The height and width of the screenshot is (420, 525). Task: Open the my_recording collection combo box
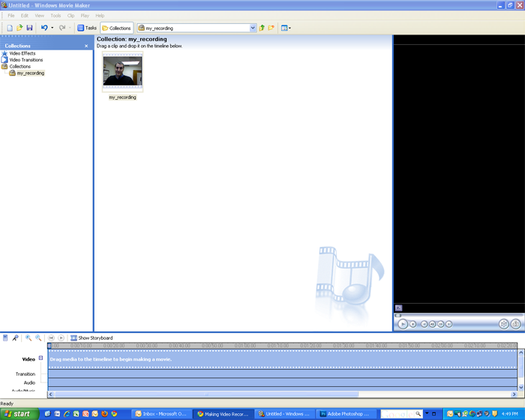(196, 28)
